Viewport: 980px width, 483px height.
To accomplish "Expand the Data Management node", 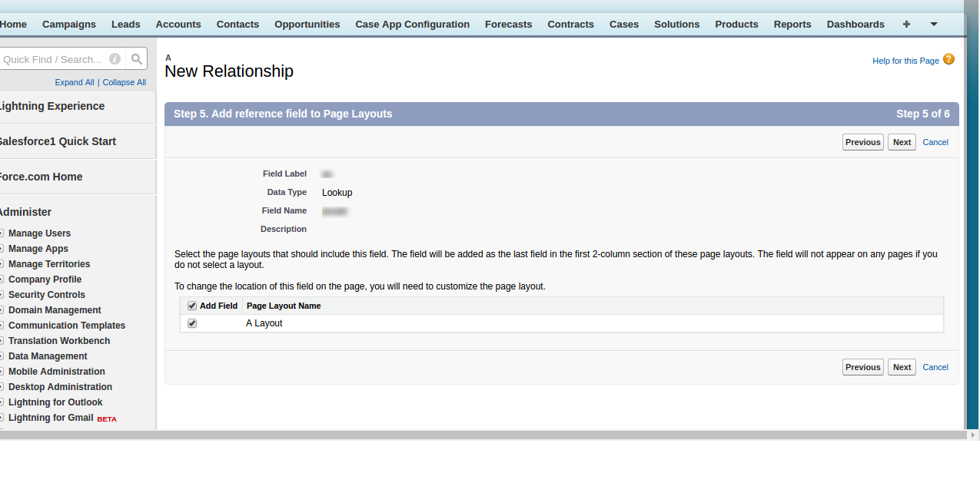I will [2, 356].
